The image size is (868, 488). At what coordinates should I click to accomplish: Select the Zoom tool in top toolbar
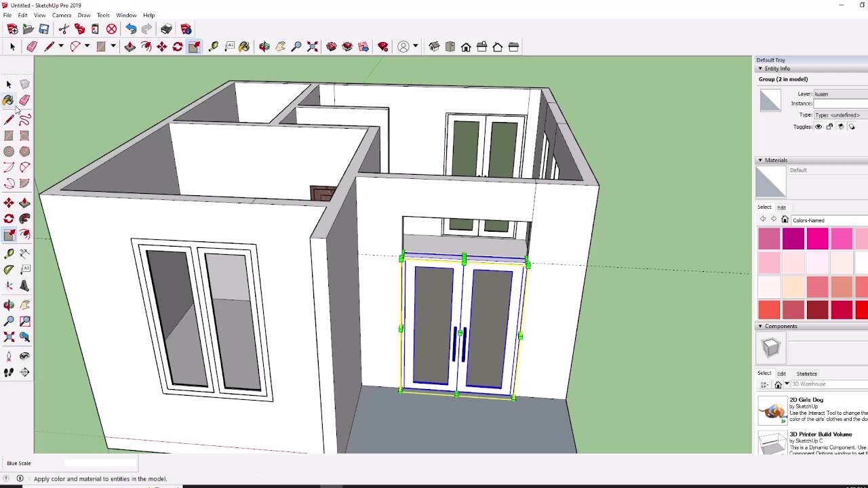click(x=296, y=47)
